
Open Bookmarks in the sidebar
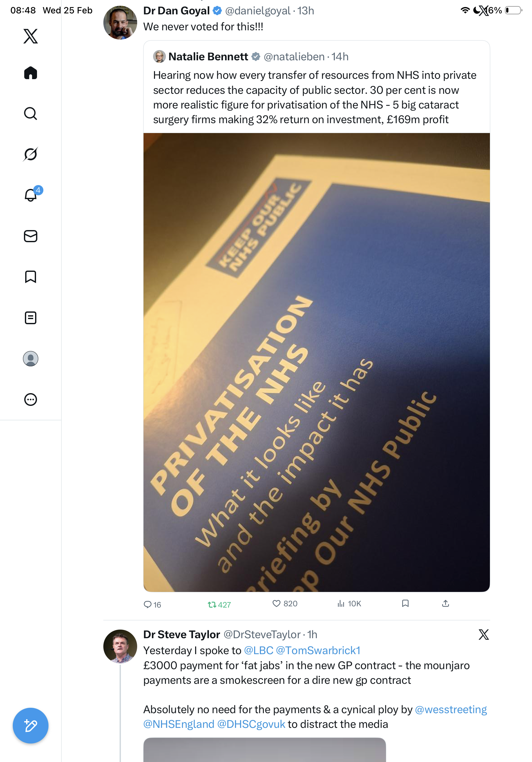31,276
